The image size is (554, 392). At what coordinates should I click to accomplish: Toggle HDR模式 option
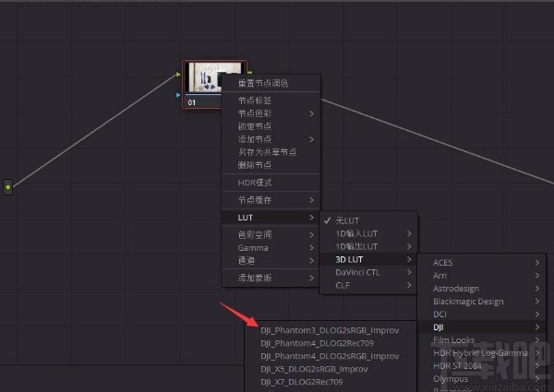coord(271,183)
